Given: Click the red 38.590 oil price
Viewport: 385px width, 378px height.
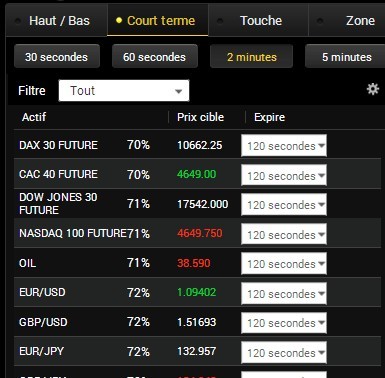Looking at the screenshot, I should point(194,263).
